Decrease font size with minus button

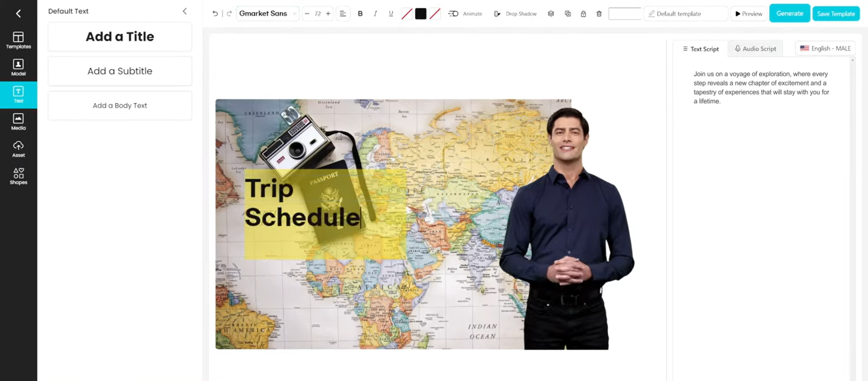pyautogui.click(x=307, y=14)
